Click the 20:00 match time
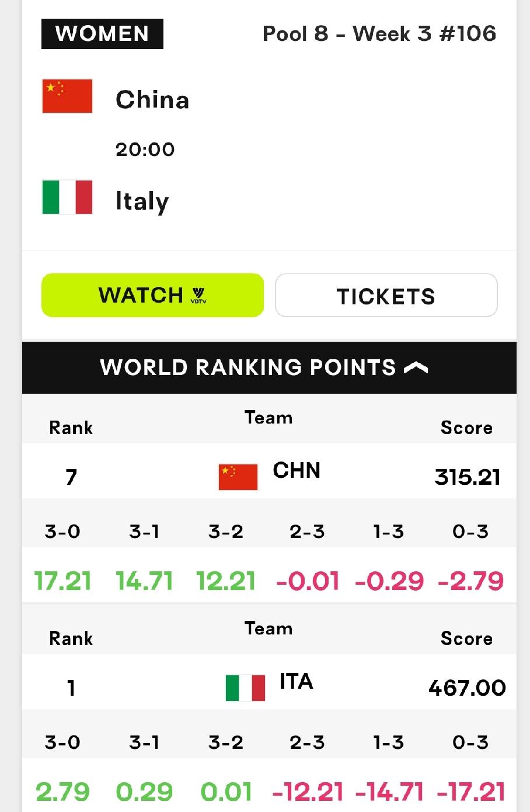The image size is (530, 812). point(145,150)
